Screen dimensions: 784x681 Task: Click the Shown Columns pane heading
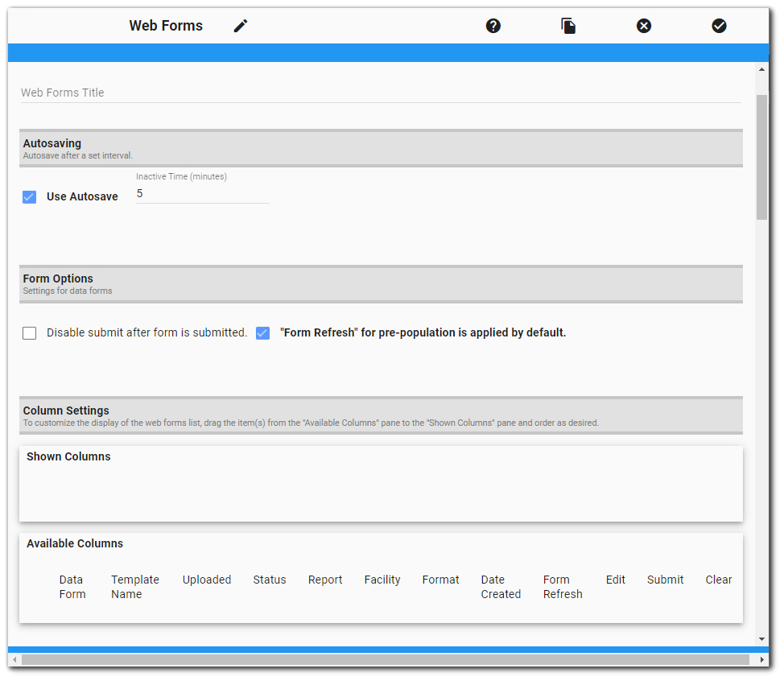pyautogui.click(x=68, y=457)
